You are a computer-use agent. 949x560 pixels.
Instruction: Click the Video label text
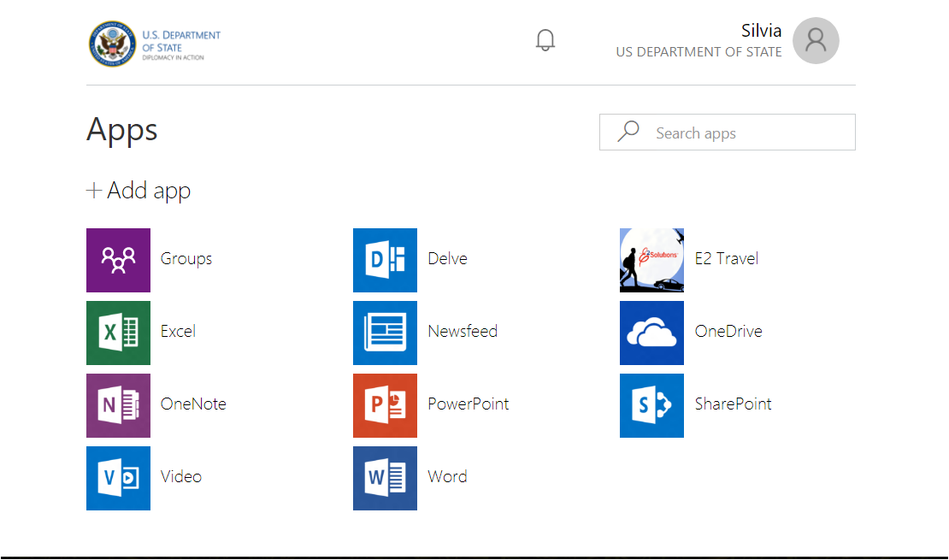click(181, 476)
